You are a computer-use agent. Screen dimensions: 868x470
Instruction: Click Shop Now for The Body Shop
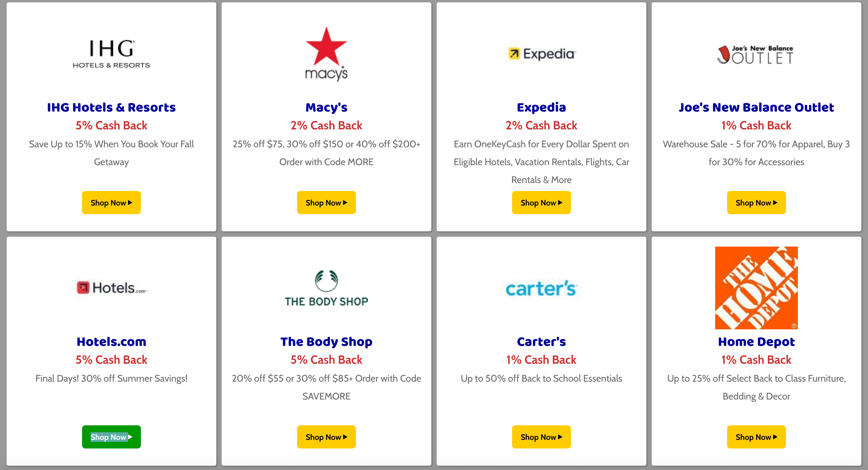(x=326, y=437)
